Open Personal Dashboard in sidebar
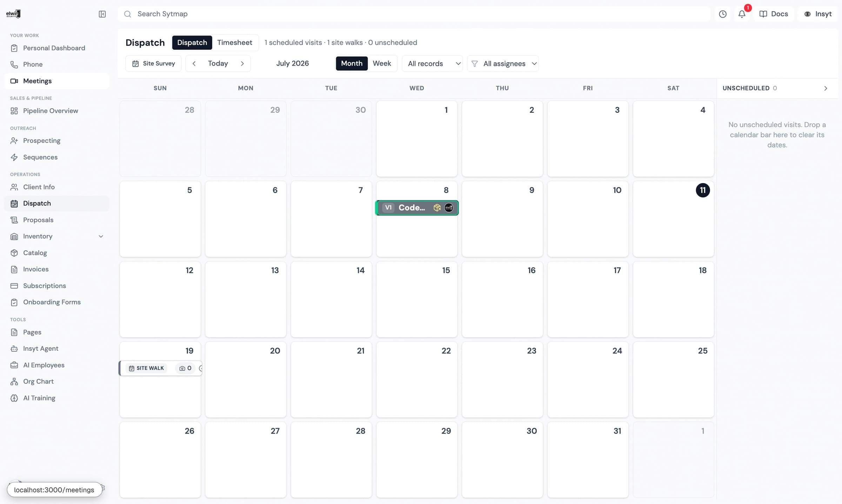 coord(57,48)
